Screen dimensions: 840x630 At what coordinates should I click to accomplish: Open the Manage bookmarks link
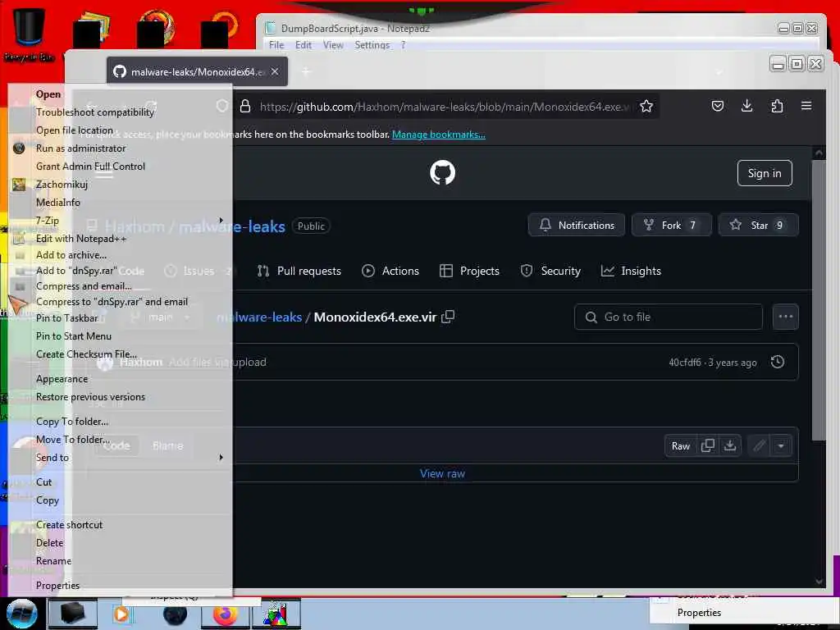[x=439, y=135]
